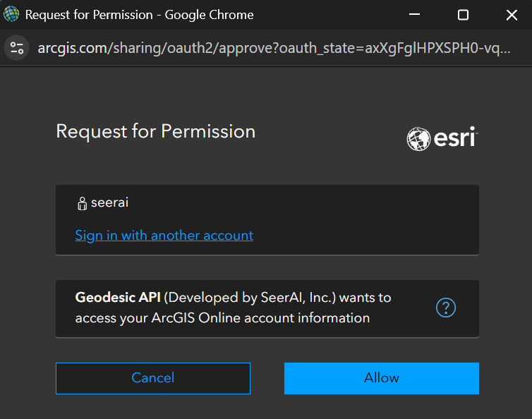
Task: Click the seerai username text
Action: click(109, 202)
